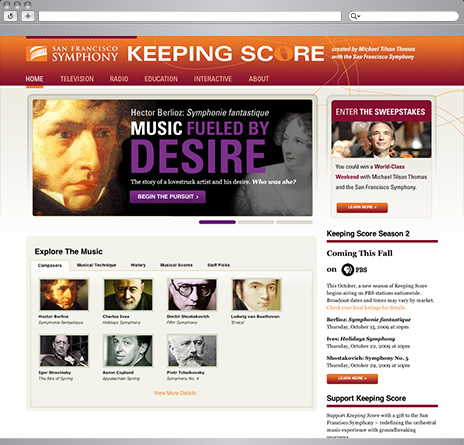Click the browser address bar
464x445 pixels.
point(190,16)
